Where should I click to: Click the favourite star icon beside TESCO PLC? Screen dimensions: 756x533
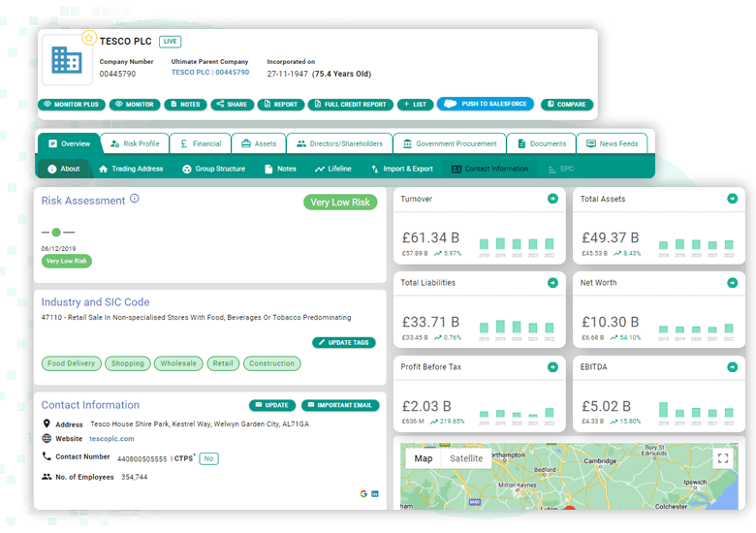(x=89, y=38)
